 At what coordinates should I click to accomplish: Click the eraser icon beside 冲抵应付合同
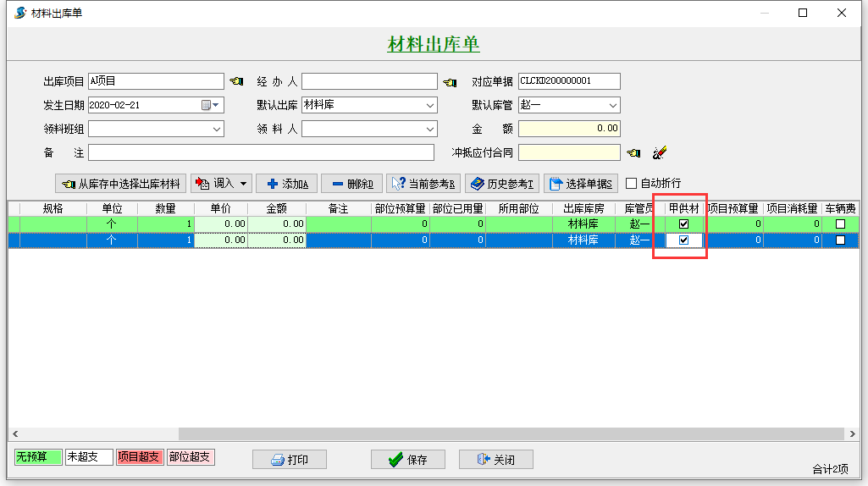660,152
